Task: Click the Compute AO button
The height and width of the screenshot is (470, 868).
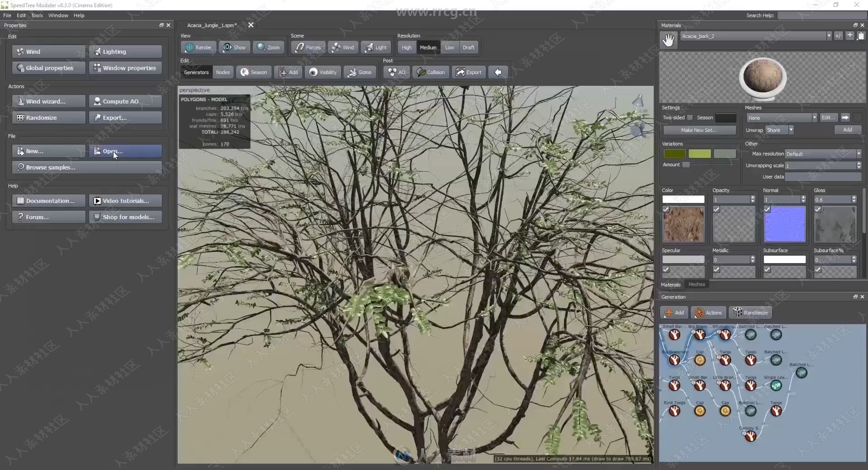Action: coord(125,101)
